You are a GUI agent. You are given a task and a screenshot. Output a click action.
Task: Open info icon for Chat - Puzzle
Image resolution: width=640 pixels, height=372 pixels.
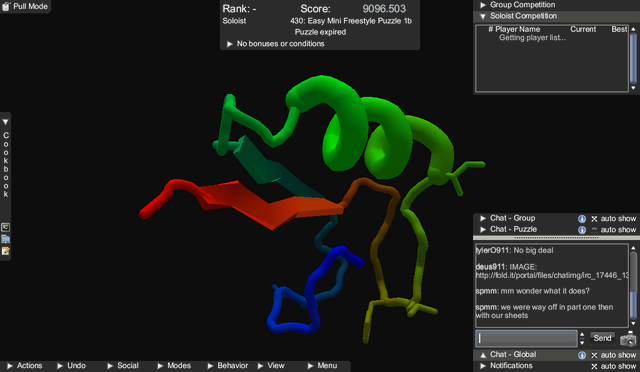(x=582, y=230)
